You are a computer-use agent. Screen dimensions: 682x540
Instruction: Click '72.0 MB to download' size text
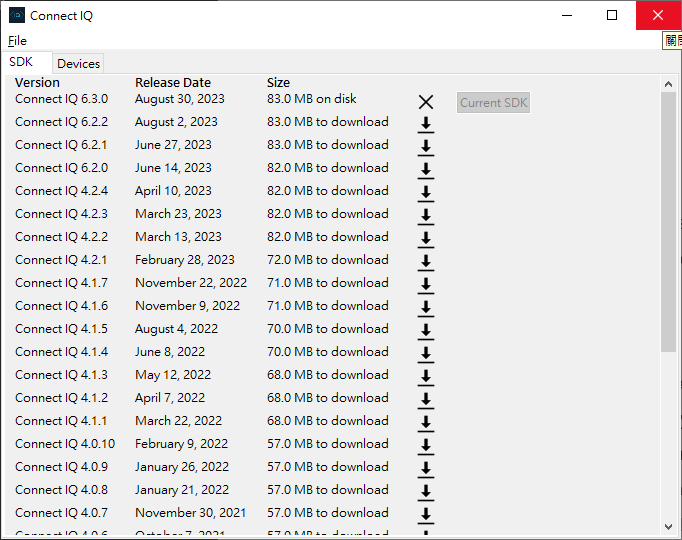(x=328, y=260)
